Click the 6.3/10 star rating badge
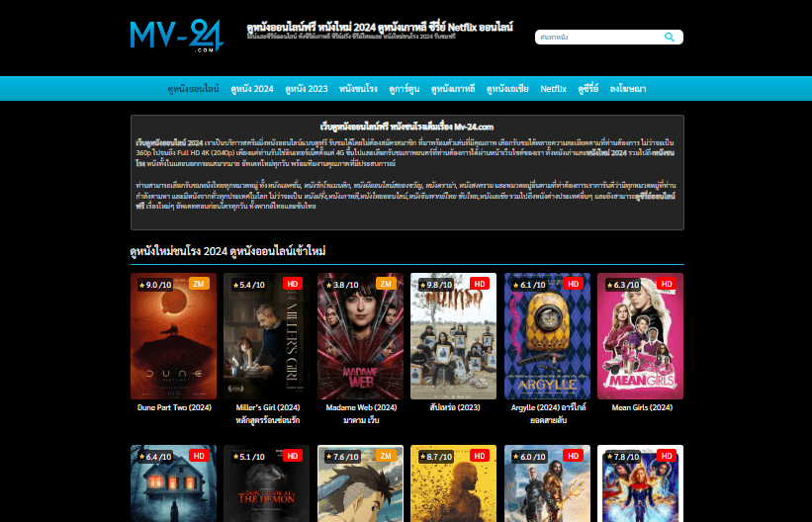Viewport: 812px width, 522px height. click(x=623, y=285)
